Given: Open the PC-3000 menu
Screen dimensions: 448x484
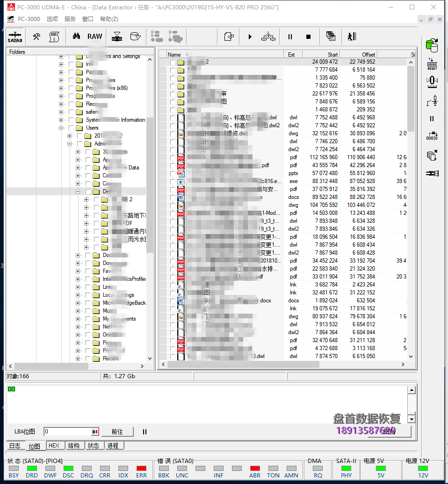Looking at the screenshot, I should [29, 19].
